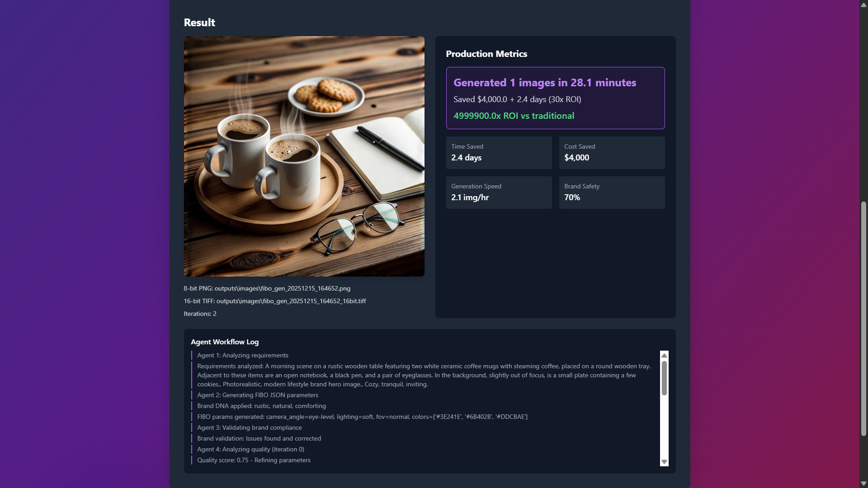Click the Iterations: 2 text
868x488 pixels.
coord(200,313)
